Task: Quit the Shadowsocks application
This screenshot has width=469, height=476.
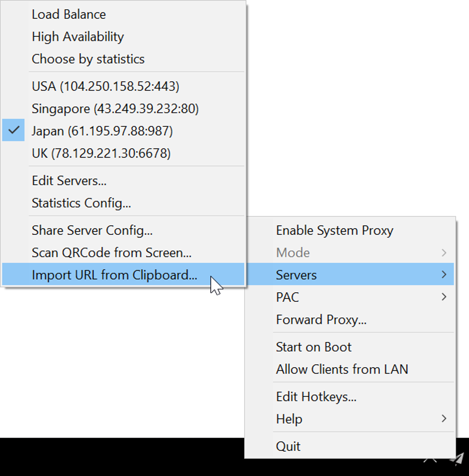Action: point(288,446)
